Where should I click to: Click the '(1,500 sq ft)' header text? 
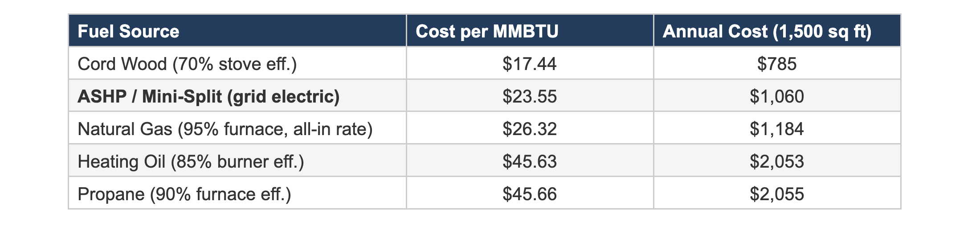(822, 31)
